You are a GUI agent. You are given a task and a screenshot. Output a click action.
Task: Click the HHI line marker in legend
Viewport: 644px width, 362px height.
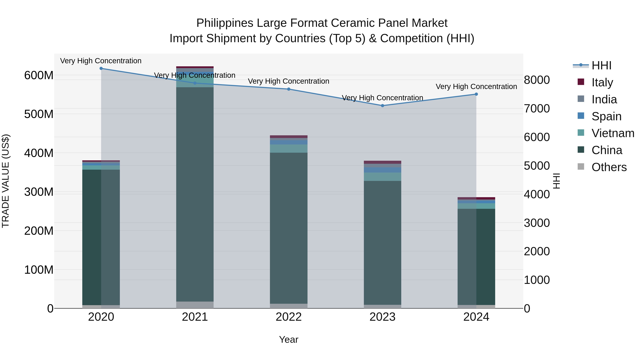581,65
